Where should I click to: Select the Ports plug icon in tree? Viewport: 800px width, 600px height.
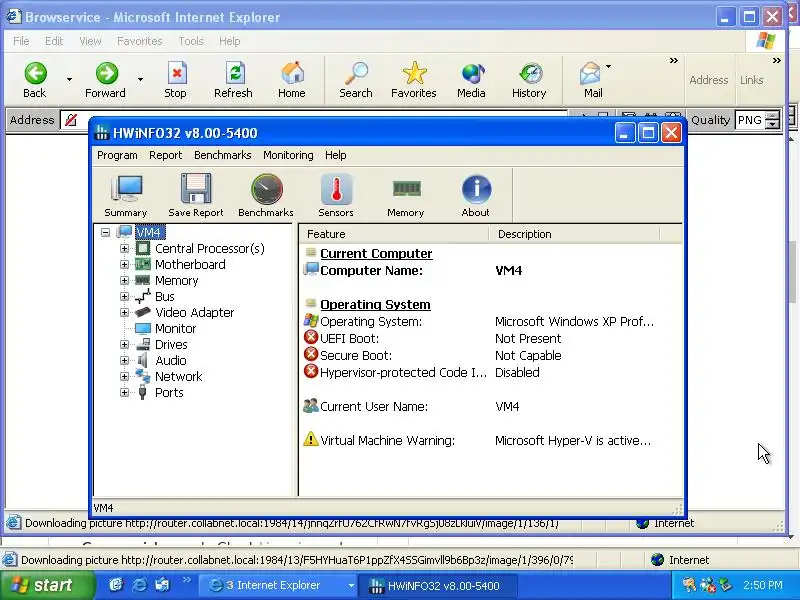pyautogui.click(x=143, y=392)
